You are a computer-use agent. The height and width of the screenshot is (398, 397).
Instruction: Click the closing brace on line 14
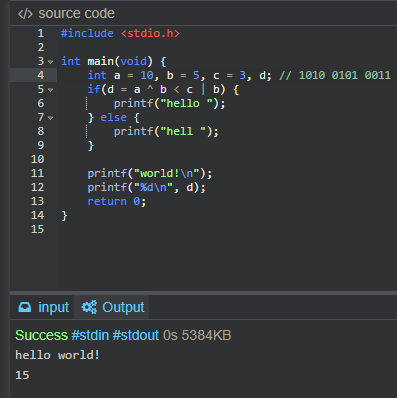tap(64, 216)
